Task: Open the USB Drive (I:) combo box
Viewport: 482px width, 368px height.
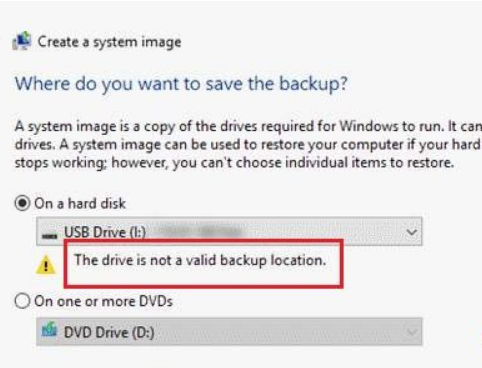Action: tap(229, 231)
